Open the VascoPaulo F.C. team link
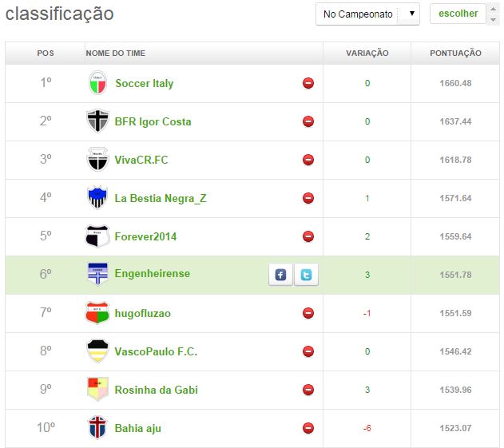The image size is (504, 448). [156, 351]
